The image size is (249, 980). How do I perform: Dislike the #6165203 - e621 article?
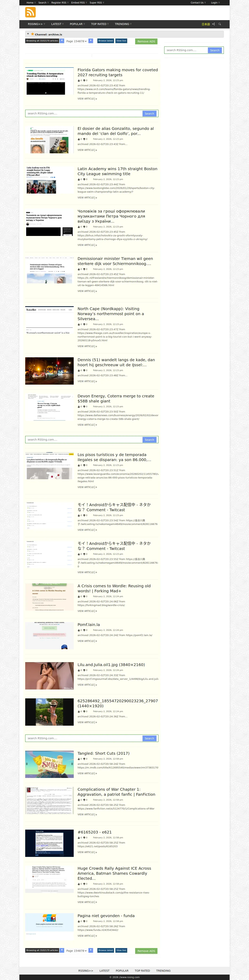click(84, 838)
